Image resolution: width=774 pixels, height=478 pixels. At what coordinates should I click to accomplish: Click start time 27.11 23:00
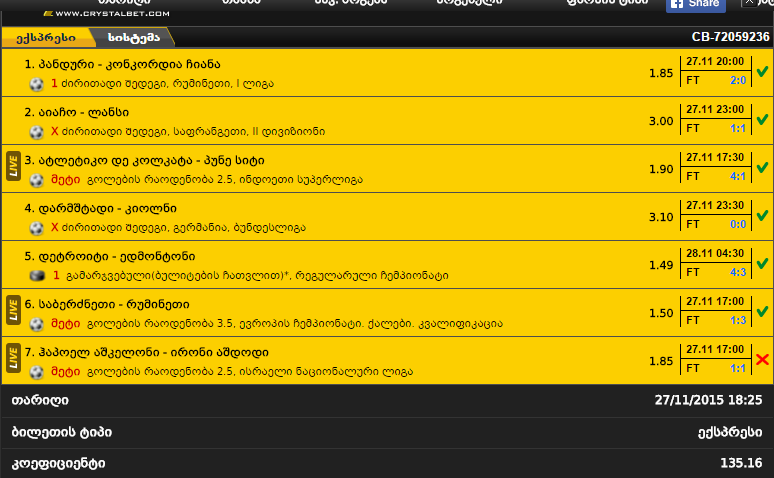coord(715,109)
